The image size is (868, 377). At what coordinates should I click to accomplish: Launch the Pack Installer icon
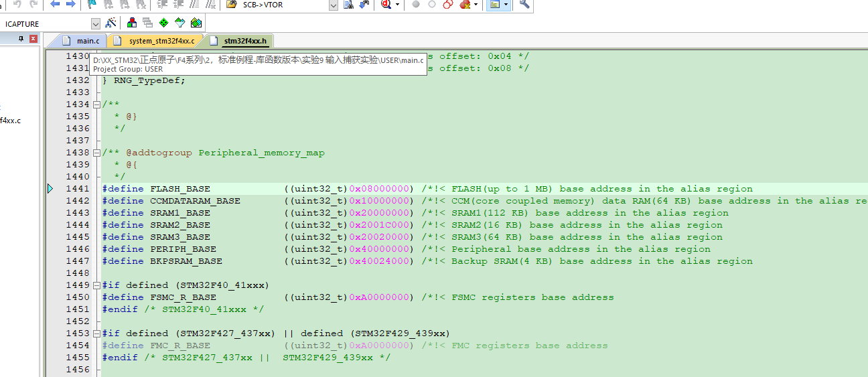196,23
